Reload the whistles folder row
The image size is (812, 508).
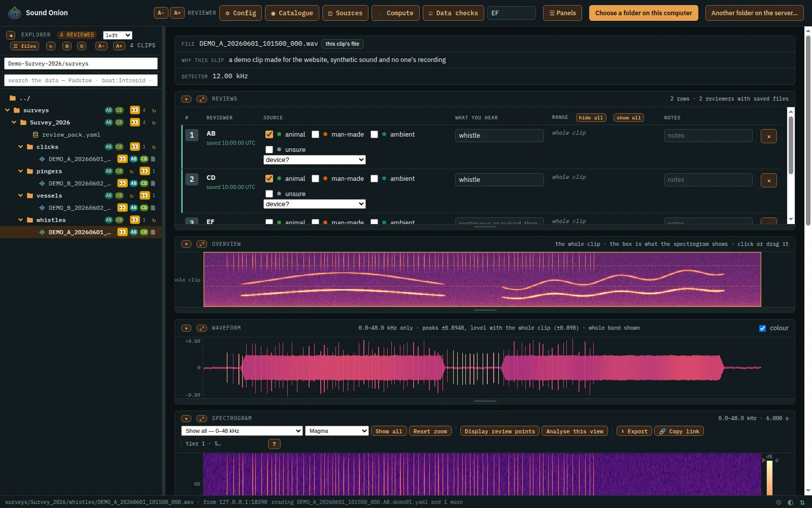(x=154, y=220)
